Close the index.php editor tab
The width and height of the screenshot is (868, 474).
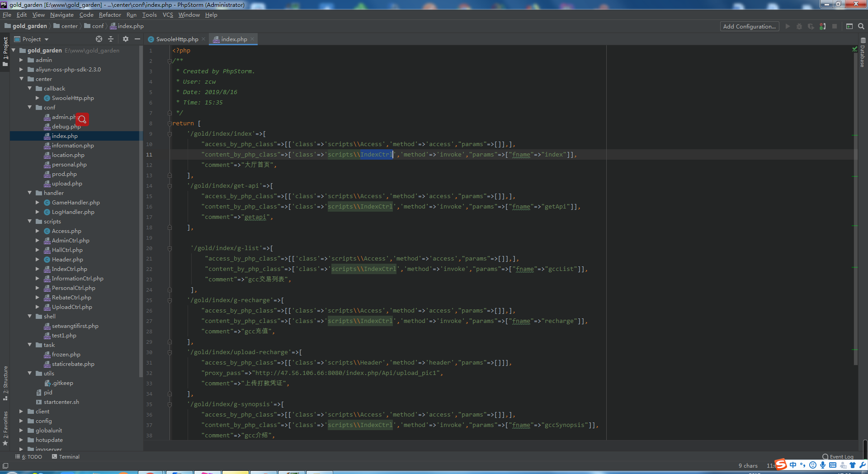point(252,39)
